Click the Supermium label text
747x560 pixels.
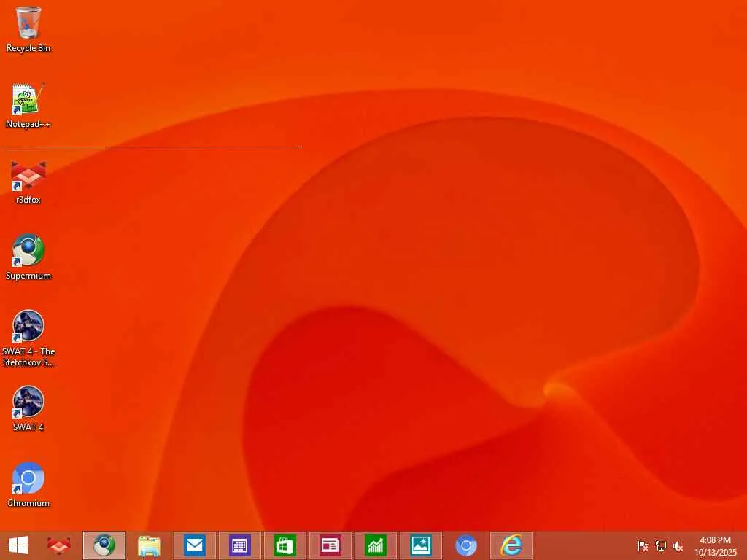click(x=28, y=276)
